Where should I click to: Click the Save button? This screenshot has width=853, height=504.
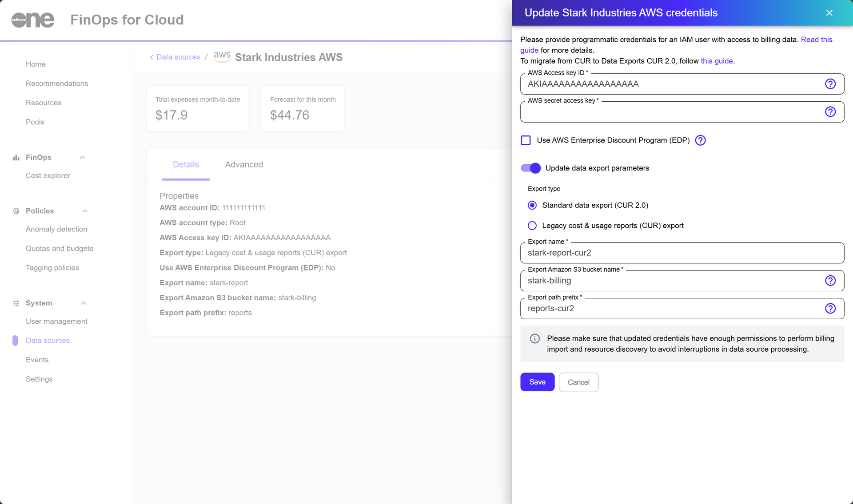coord(537,382)
